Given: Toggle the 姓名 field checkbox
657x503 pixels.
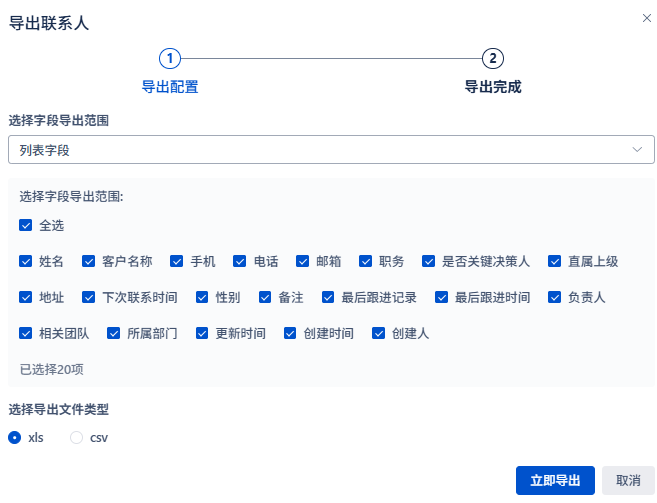Looking at the screenshot, I should pos(26,261).
